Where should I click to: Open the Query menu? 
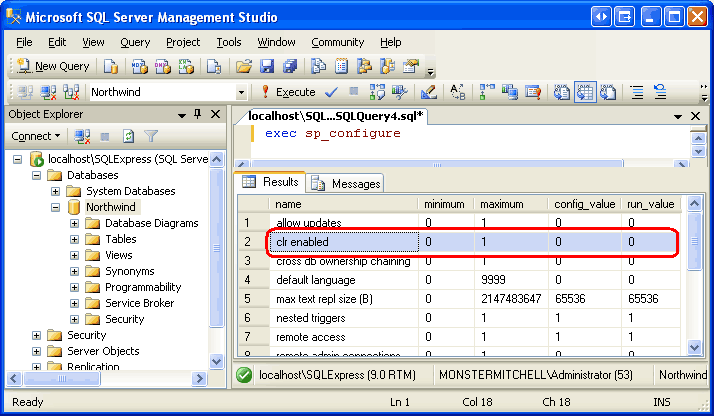[x=135, y=42]
